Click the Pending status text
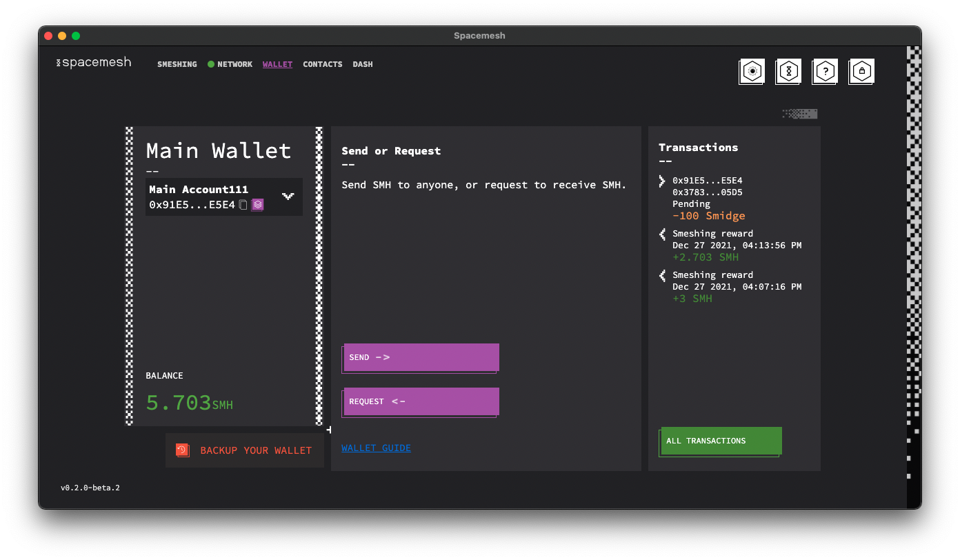This screenshot has width=960, height=560. click(x=691, y=204)
